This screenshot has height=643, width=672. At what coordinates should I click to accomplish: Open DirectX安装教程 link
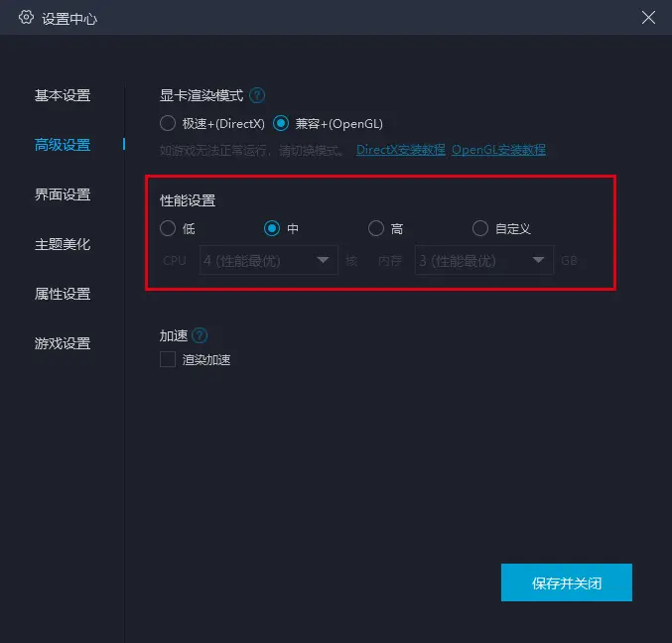(401, 150)
